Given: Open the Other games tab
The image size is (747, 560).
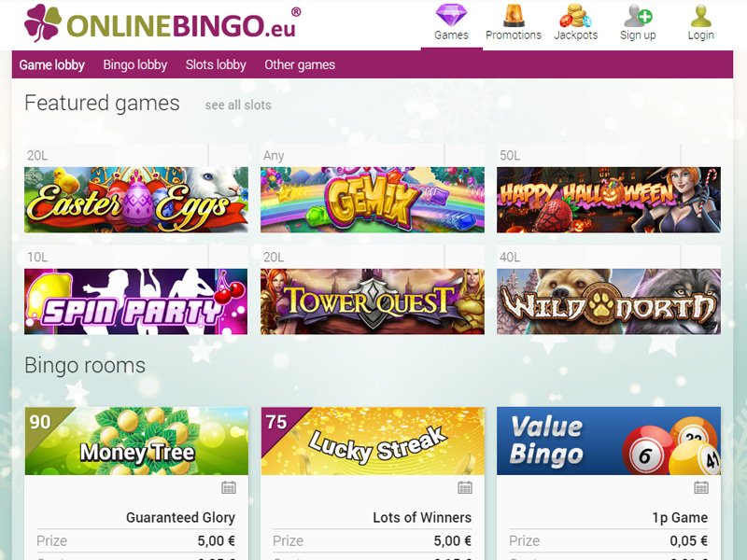Looking at the screenshot, I should 300,64.
